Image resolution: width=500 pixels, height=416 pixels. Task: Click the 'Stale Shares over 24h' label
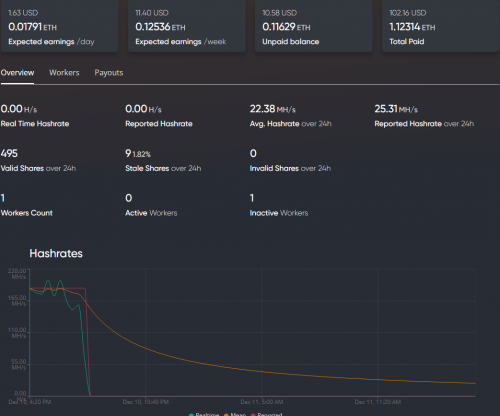click(x=163, y=168)
